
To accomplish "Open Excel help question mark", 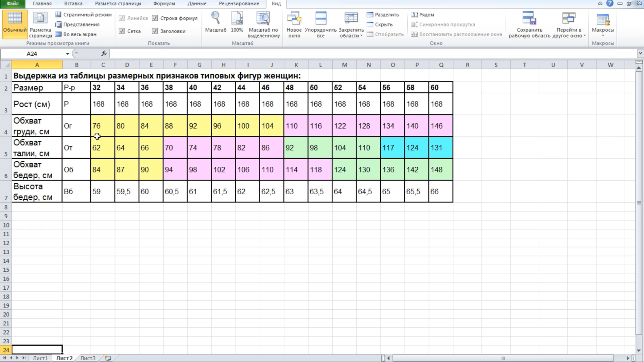I will coord(610,4).
